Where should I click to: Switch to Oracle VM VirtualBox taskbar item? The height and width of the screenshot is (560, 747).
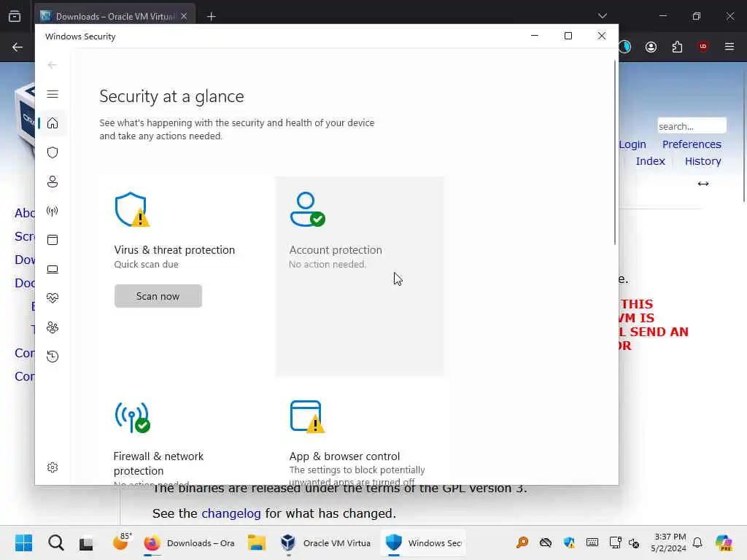tap(325, 542)
